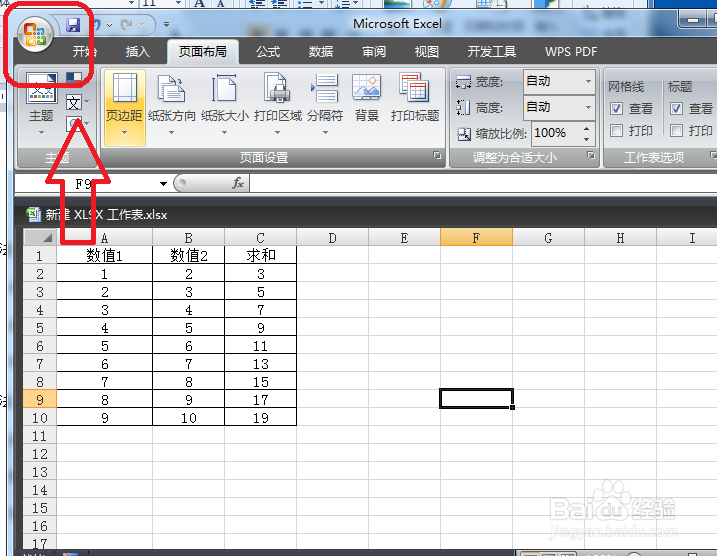Click the select-all corner triangle

coord(40,237)
